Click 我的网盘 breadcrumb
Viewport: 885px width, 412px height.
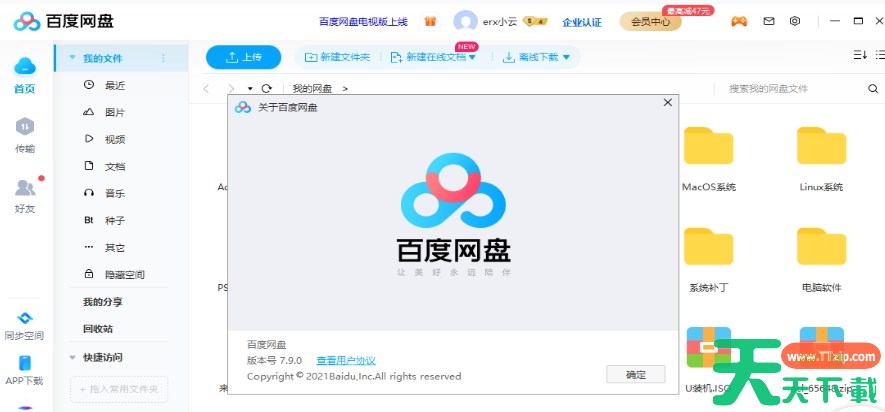point(312,89)
